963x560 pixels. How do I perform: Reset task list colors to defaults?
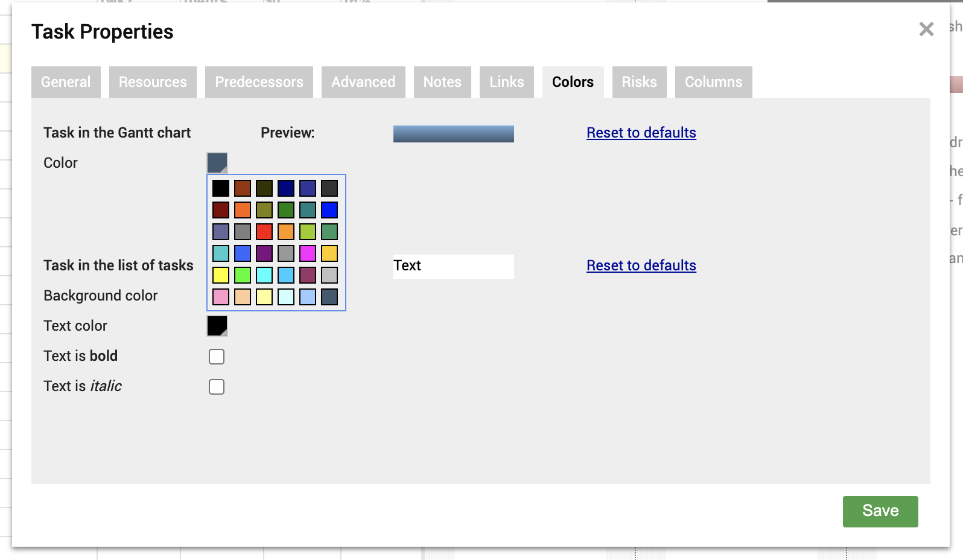coord(641,266)
